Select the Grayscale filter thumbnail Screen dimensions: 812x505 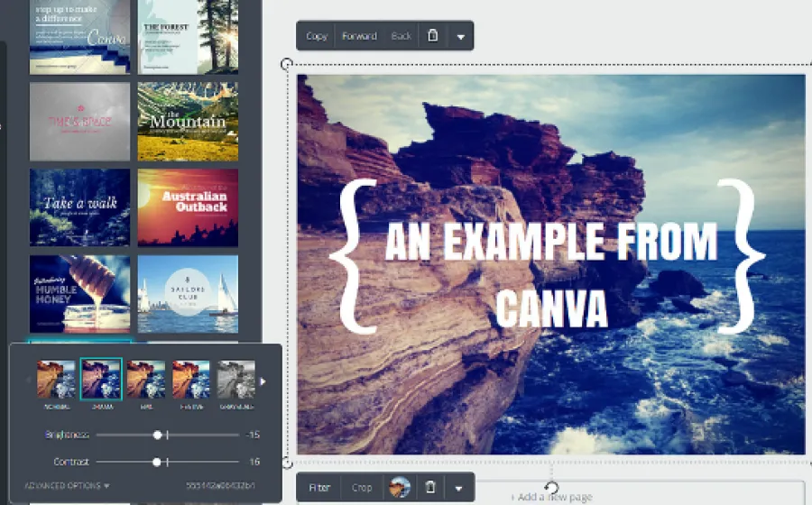tap(235, 380)
